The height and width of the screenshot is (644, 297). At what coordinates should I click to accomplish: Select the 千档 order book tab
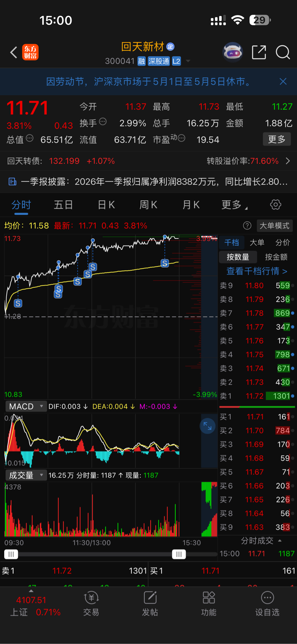(232, 243)
